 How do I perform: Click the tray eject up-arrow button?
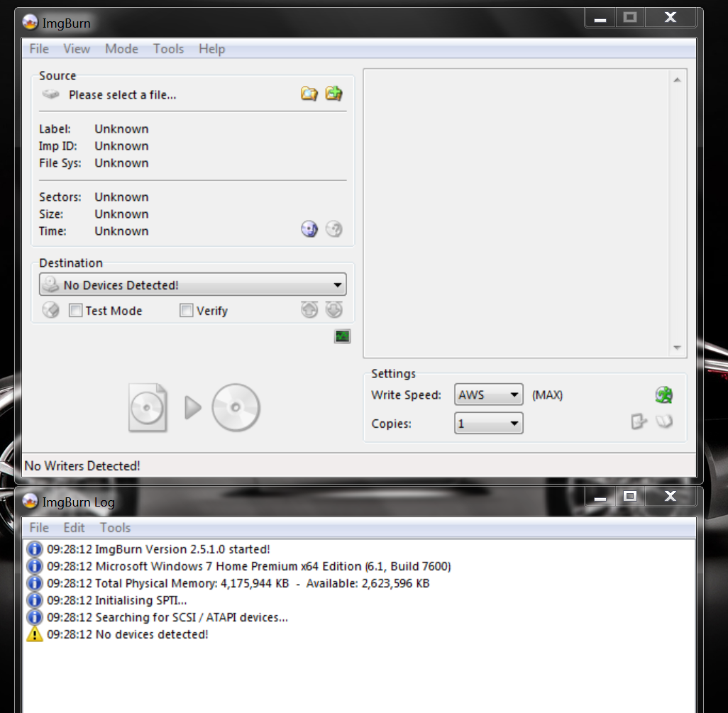tap(309, 309)
